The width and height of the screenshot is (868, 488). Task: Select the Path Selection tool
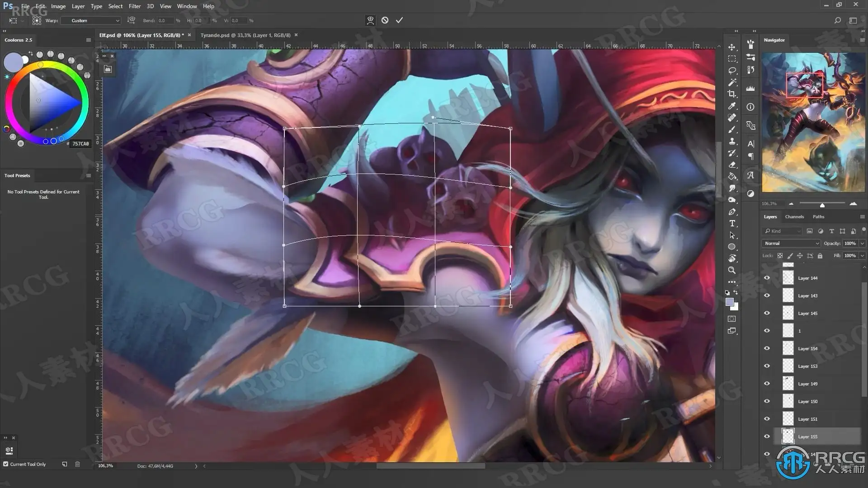point(732,235)
